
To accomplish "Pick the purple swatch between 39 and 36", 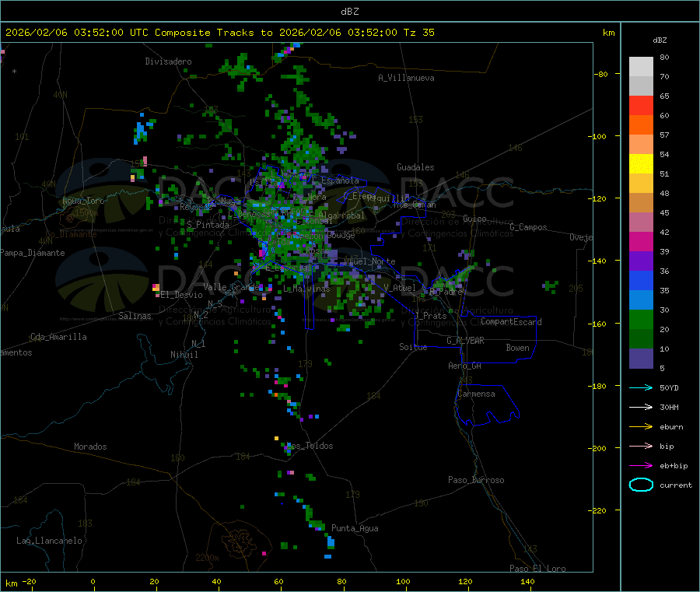I will 641,261.
